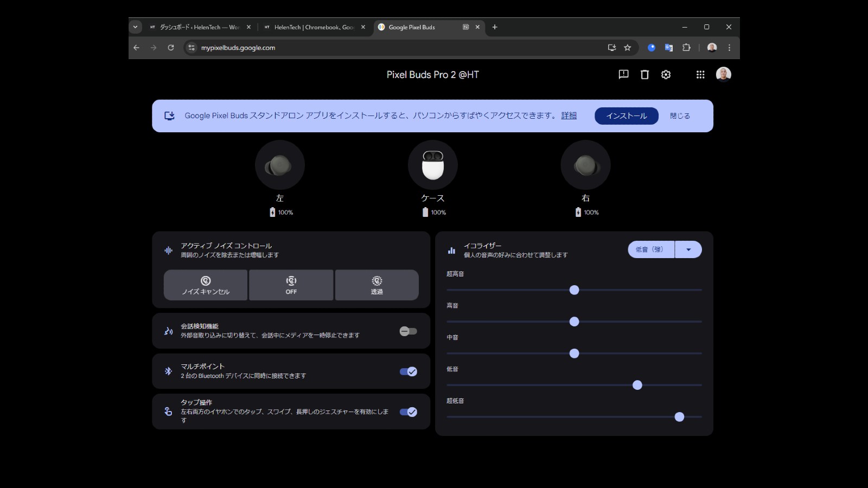
Task: Click the 超低音 slider handle
Action: (x=679, y=417)
